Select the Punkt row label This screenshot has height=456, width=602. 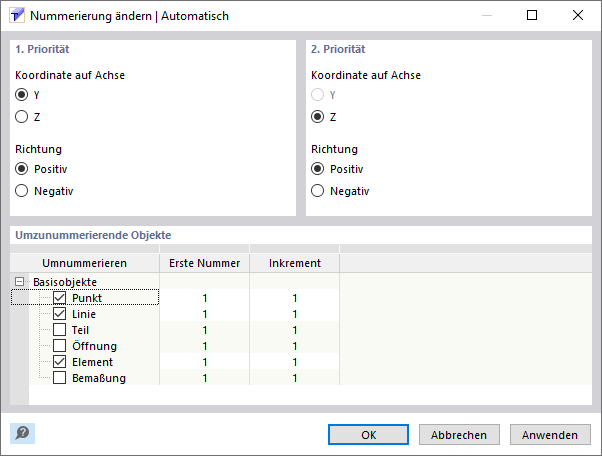point(87,298)
